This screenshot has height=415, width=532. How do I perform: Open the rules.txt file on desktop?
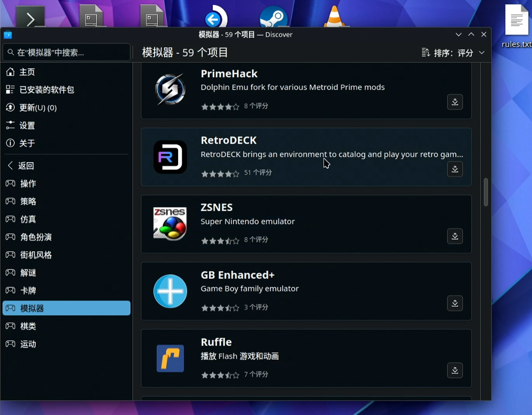coord(516,26)
